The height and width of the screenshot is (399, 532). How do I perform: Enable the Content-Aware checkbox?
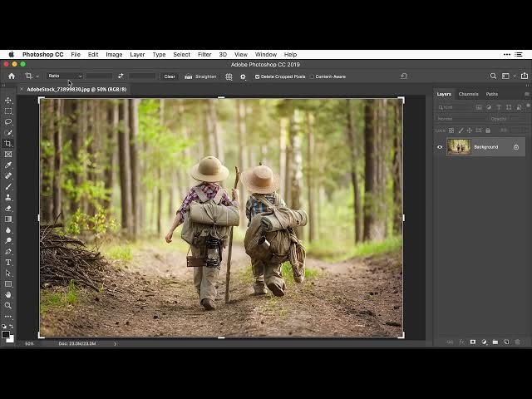(313, 76)
